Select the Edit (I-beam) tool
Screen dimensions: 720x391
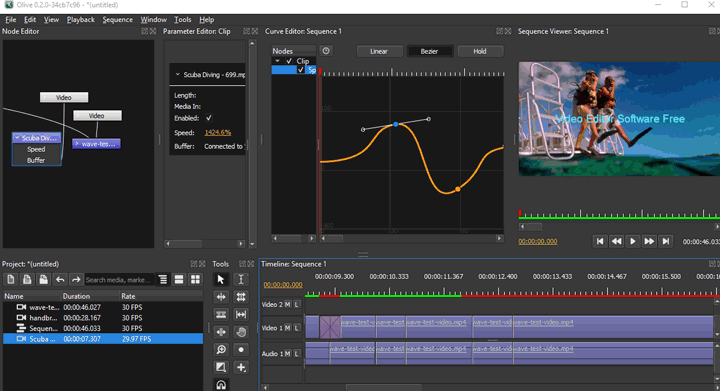click(241, 279)
